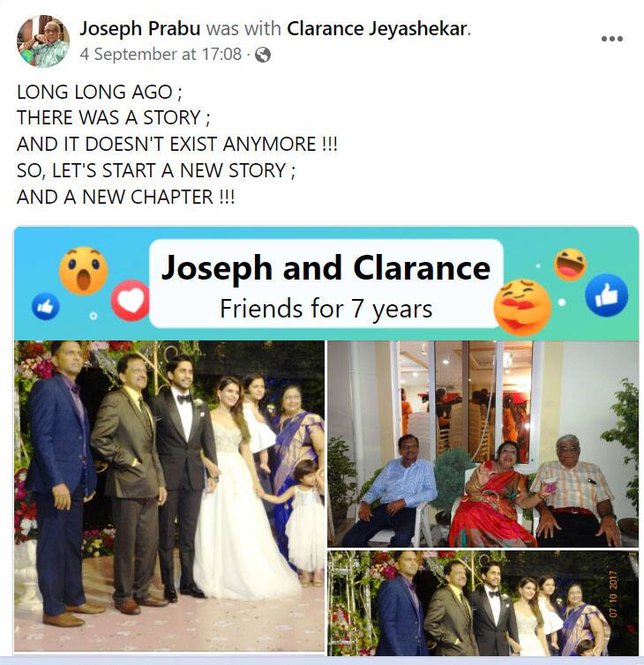
Task: Open the photo of people seated outdoors
Action: (x=483, y=444)
